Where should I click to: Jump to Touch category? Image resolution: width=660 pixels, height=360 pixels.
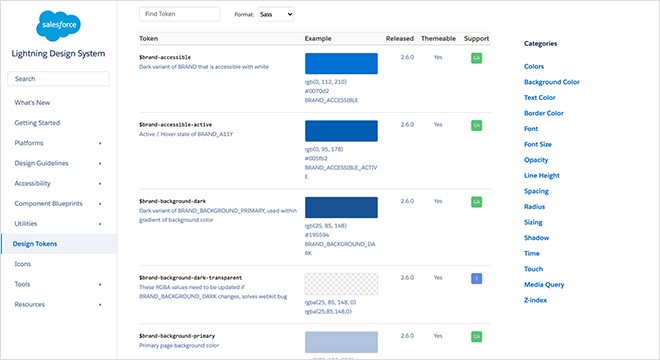[x=533, y=269]
